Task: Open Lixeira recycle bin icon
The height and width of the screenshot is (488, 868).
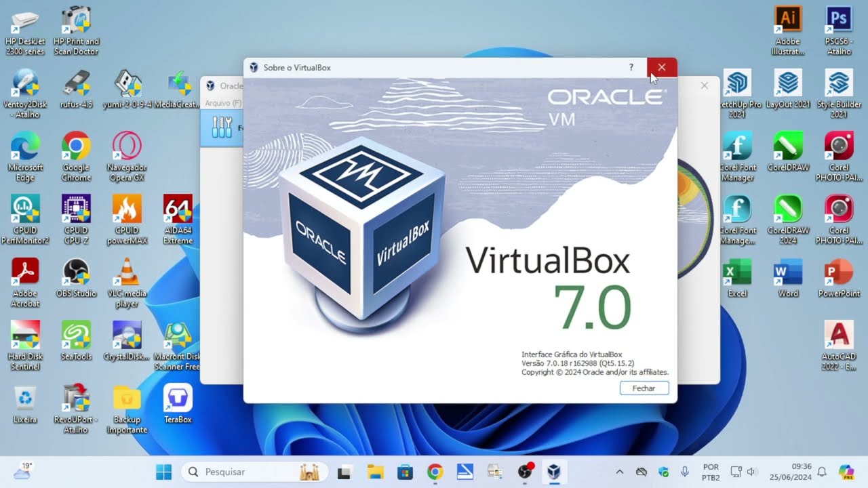Action: 25,404
